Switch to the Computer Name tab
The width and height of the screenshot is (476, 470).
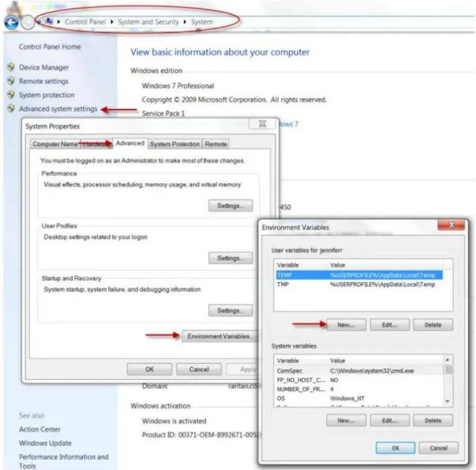55,144
